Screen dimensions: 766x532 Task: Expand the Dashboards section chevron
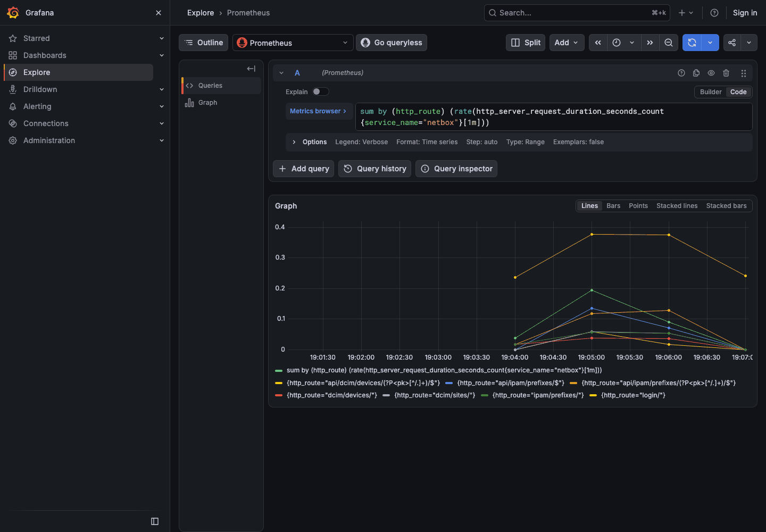[162, 55]
